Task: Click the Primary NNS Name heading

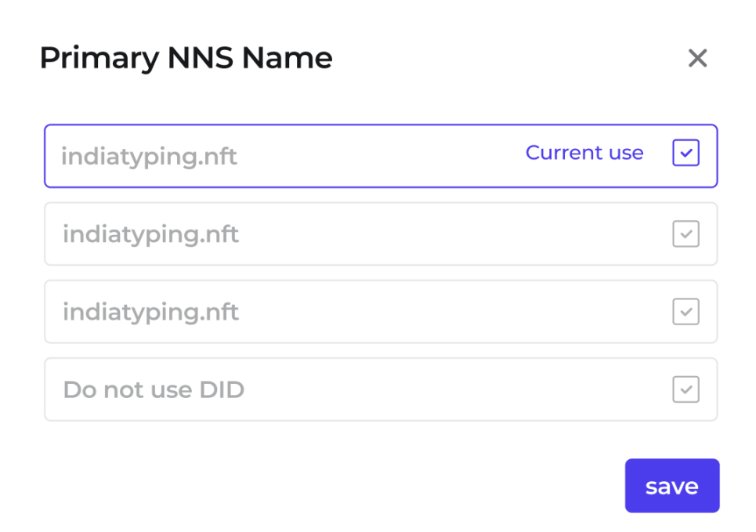Action: coord(186,58)
